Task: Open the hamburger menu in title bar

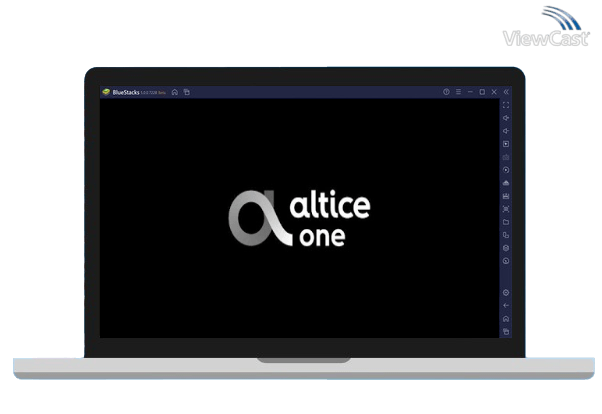Action: 458,92
